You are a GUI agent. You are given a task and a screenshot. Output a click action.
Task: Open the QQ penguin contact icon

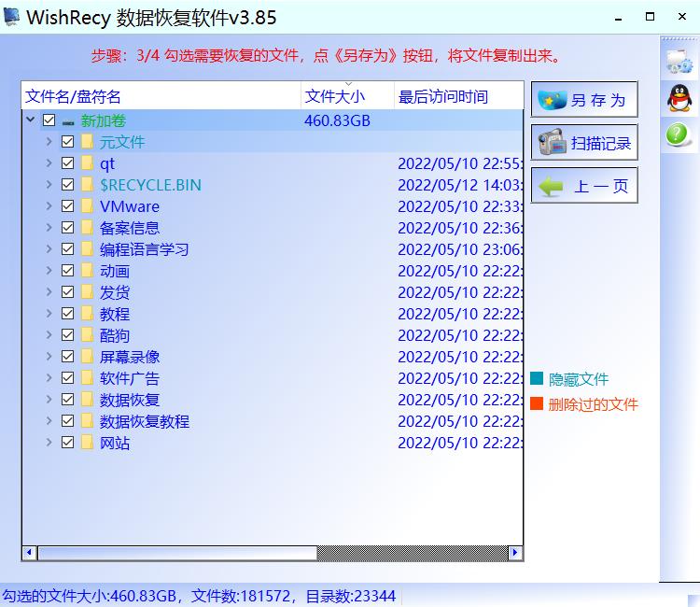(x=679, y=98)
